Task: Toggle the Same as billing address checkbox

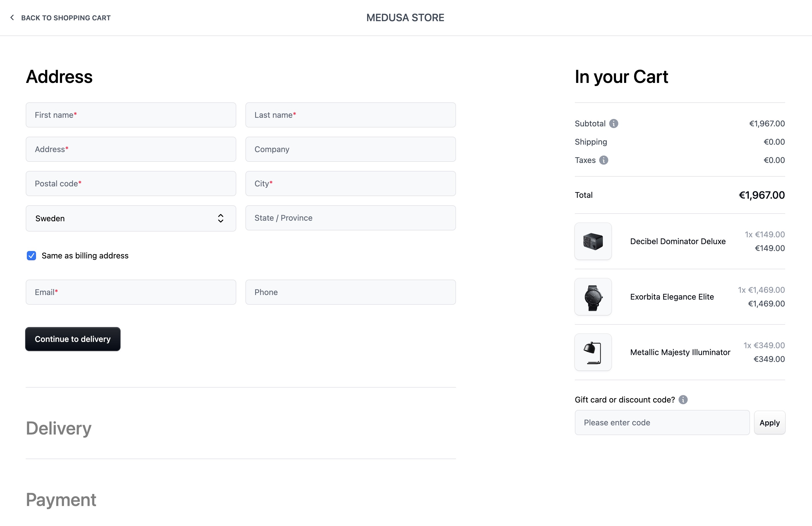Action: tap(31, 255)
